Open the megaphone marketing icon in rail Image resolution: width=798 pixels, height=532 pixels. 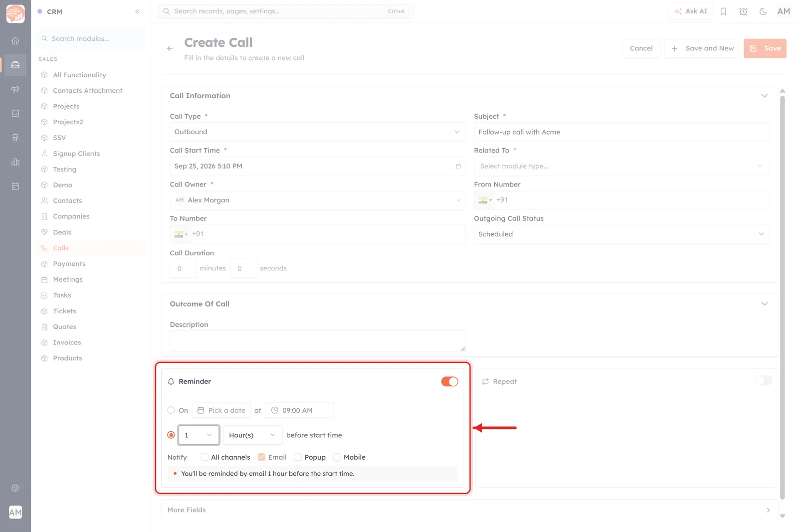pos(15,89)
